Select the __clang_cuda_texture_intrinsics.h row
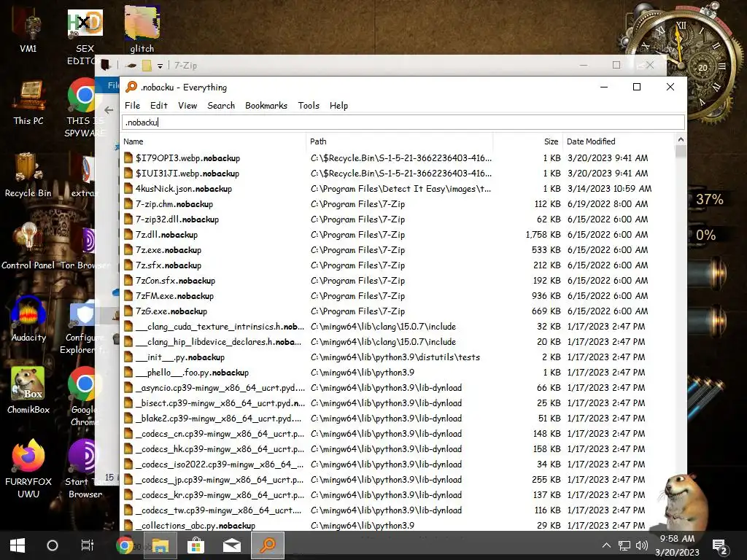Screen dimensions: 747x560 398,327
